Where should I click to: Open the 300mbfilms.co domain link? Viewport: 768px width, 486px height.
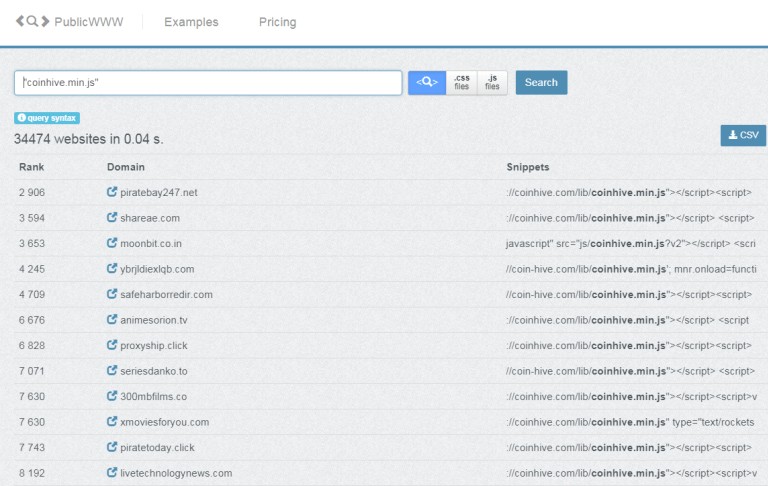click(154, 396)
